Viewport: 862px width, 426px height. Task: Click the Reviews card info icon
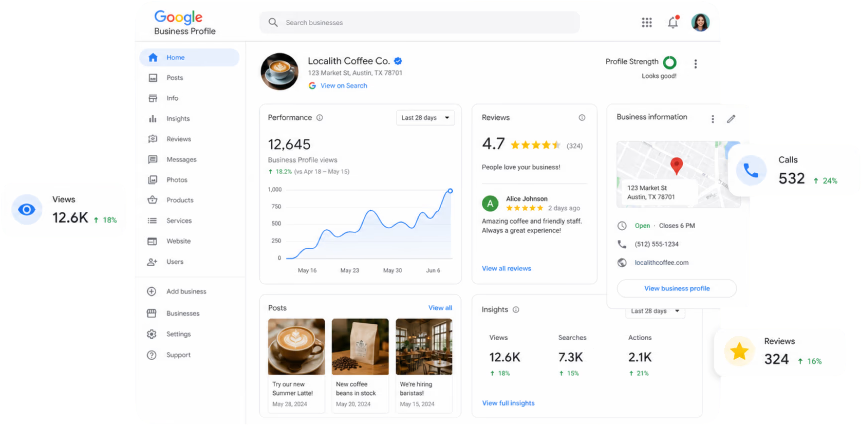point(582,118)
